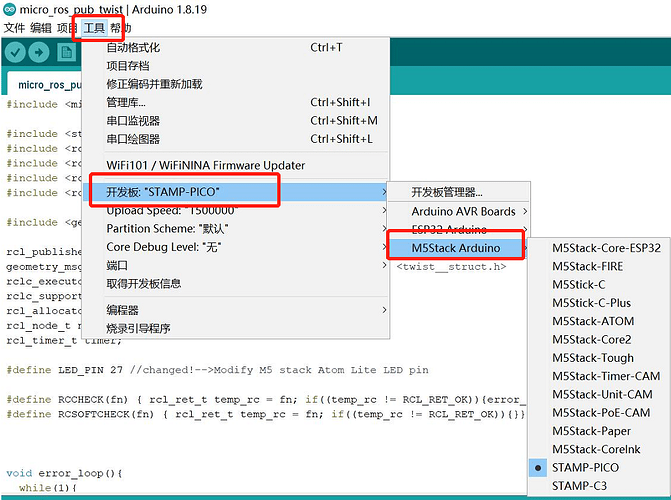
Task: Select the M5Stack-Core-ESP32 board
Action: coord(599,248)
